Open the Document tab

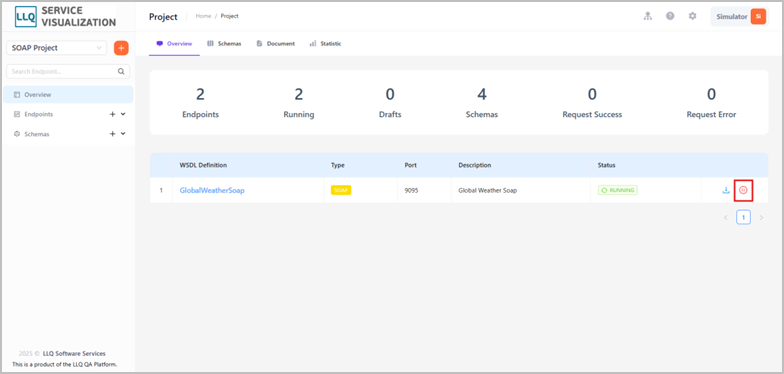point(276,44)
